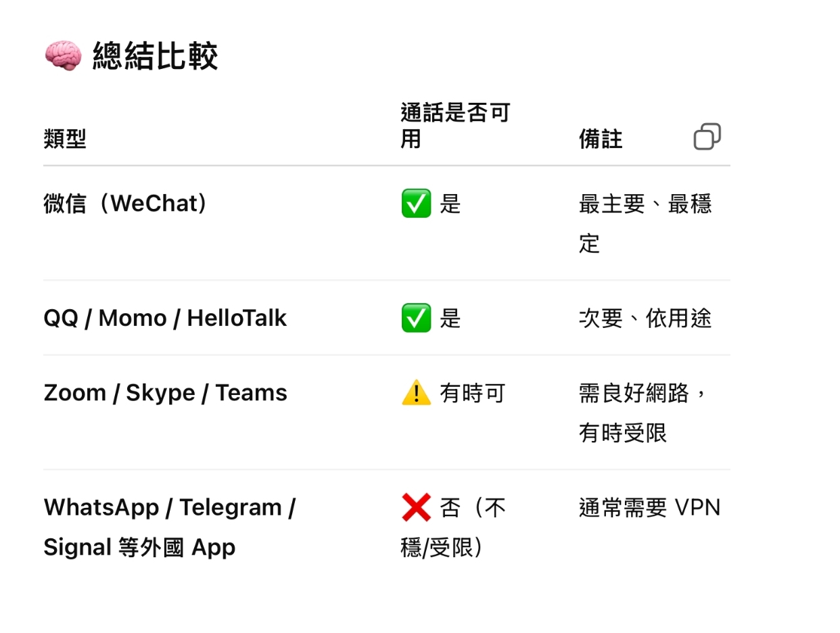840x633 pixels.
Task: Click the 否（不穩/受限） status text
Action: 453,527
